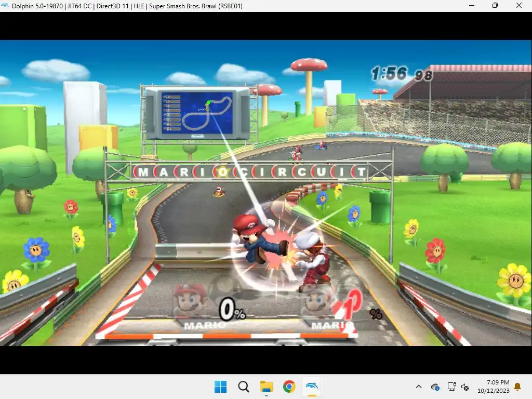This screenshot has width=532, height=399.
Task: Click the track map monitor screen
Action: (197, 113)
